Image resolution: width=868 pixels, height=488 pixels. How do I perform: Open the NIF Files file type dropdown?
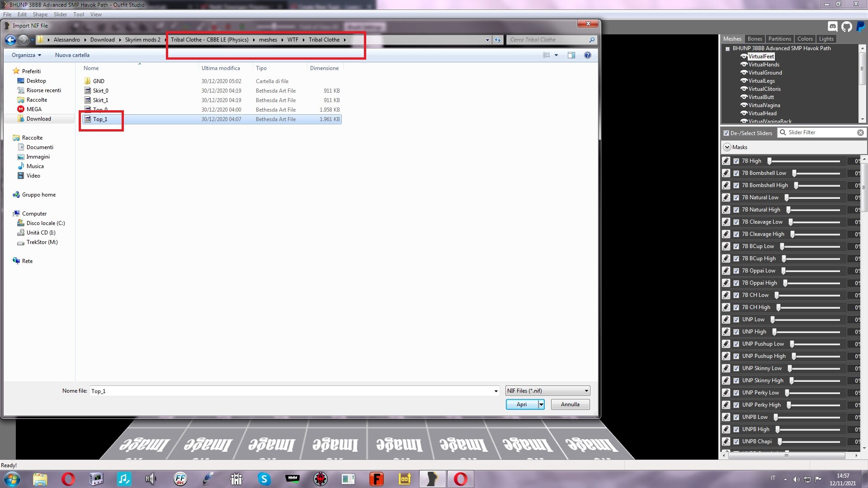(x=586, y=391)
